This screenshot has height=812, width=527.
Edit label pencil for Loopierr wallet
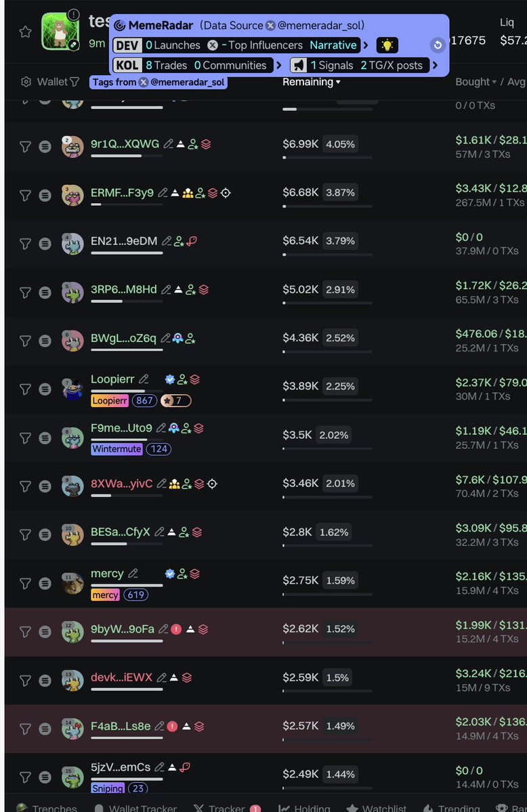144,379
